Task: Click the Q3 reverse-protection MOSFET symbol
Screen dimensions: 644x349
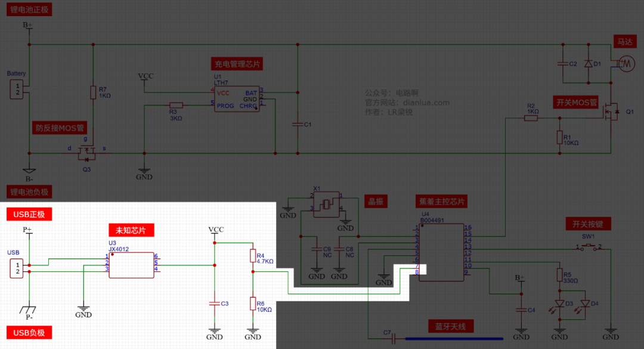Action: [86, 153]
